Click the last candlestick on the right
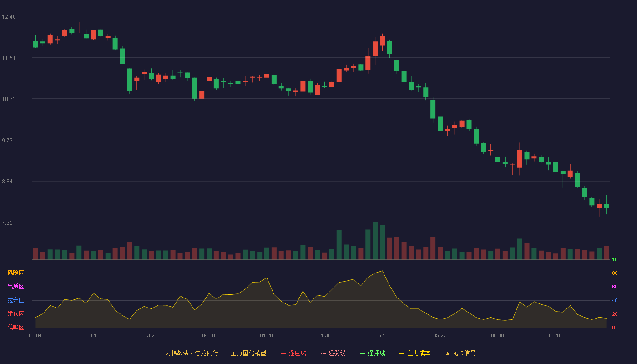This screenshot has height=364, width=637. [606, 205]
